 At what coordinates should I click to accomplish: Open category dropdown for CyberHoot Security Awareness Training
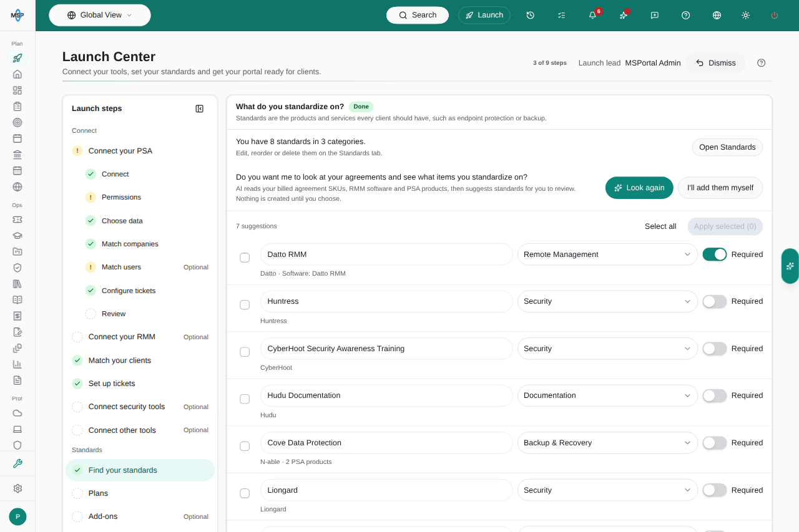(607, 349)
